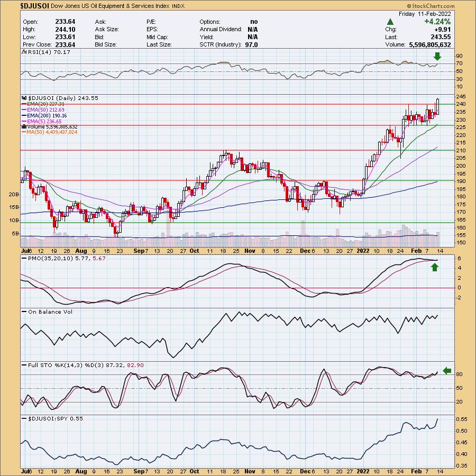Image resolution: width=476 pixels, height=476 pixels.
Task: Click the MA(50) 4,439,437,824 legend entry
Action: 49,132
